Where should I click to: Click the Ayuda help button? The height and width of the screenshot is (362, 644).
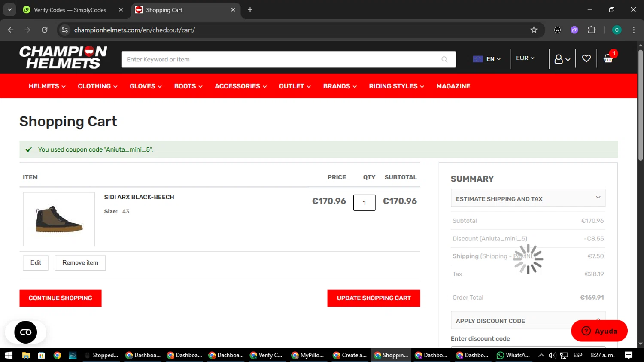[599, 331]
